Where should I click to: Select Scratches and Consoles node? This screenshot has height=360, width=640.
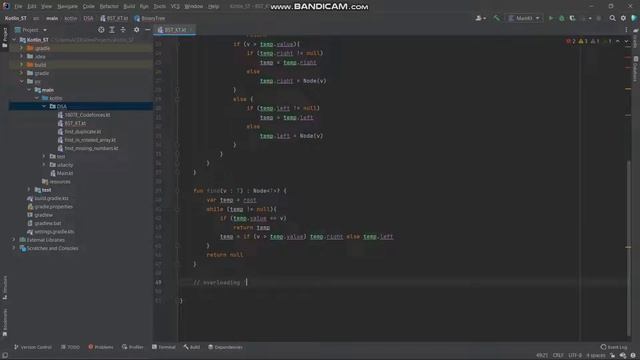click(x=49, y=249)
